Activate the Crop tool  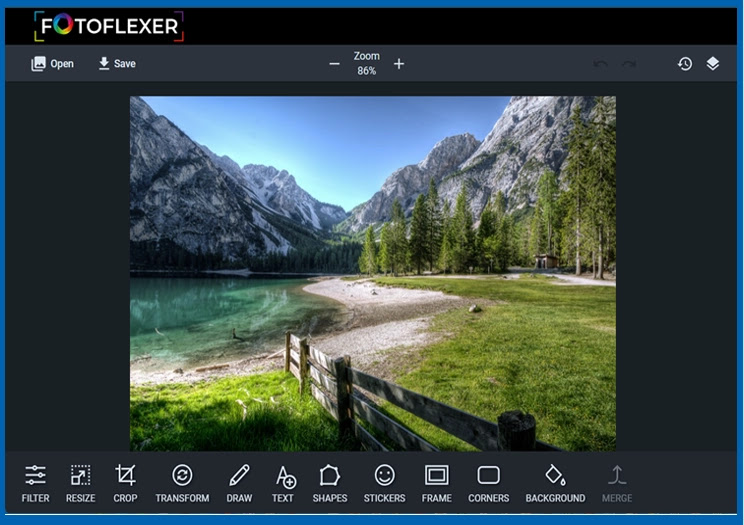coord(125,483)
